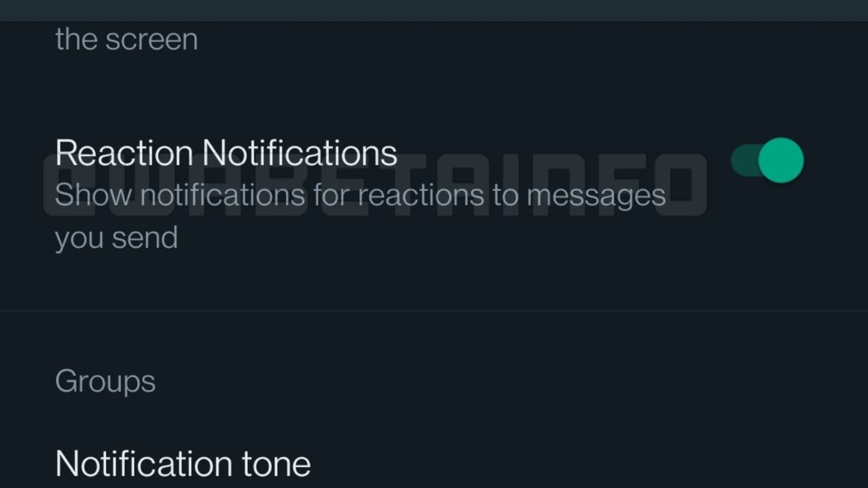Viewport: 868px width, 488px height.
Task: Click the dark top app bar strip
Action: [434, 10]
